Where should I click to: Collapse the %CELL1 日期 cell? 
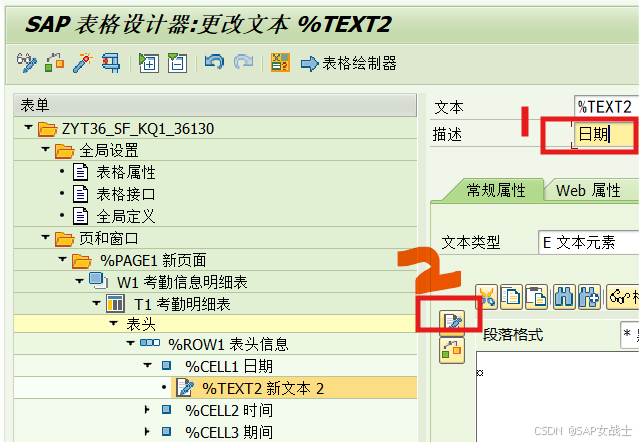tap(148, 365)
